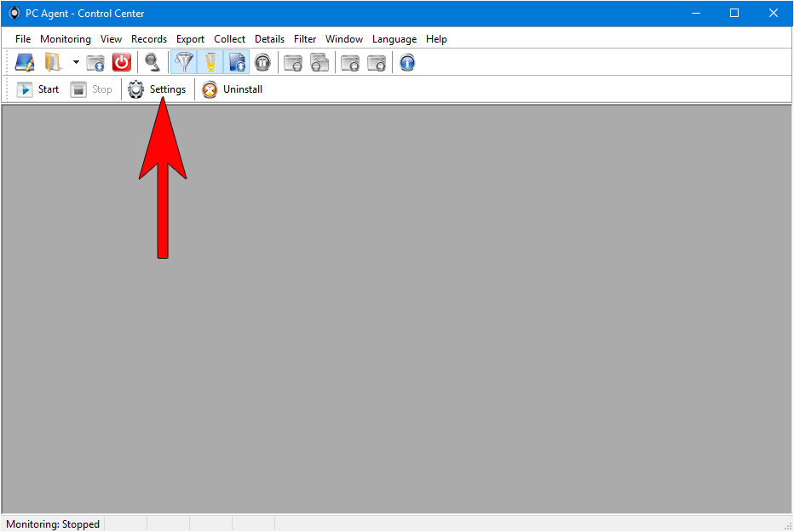Toggle the blue document icon in toolbar

coord(237,62)
